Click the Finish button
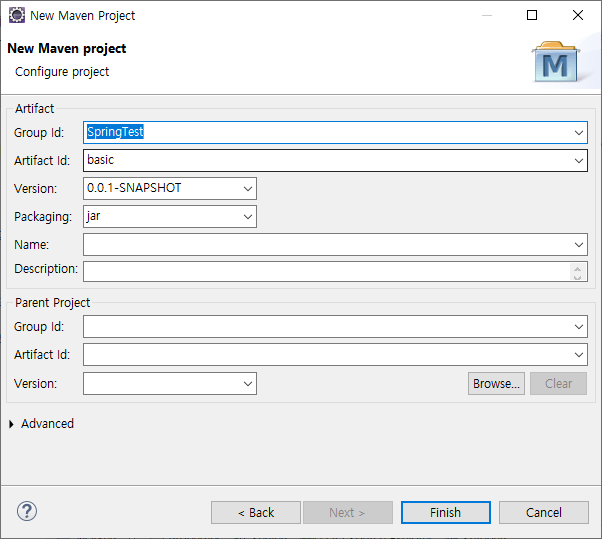The height and width of the screenshot is (539, 602). click(446, 512)
